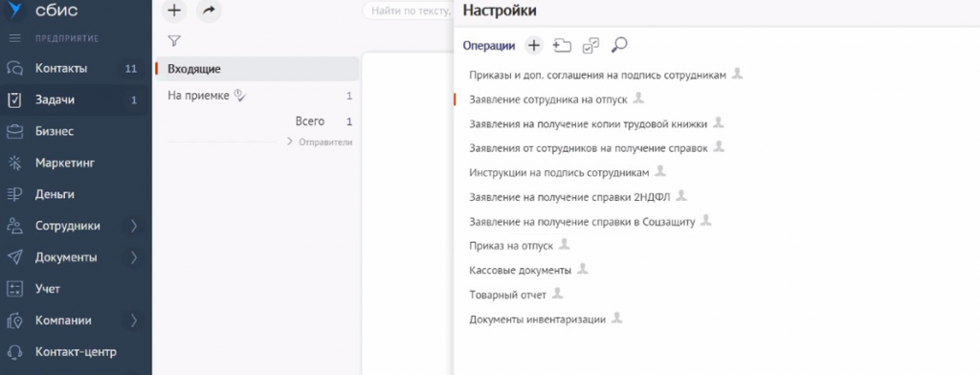The image size is (980, 375).
Task: Click the Маркетинг sparkle icon
Action: point(15,164)
